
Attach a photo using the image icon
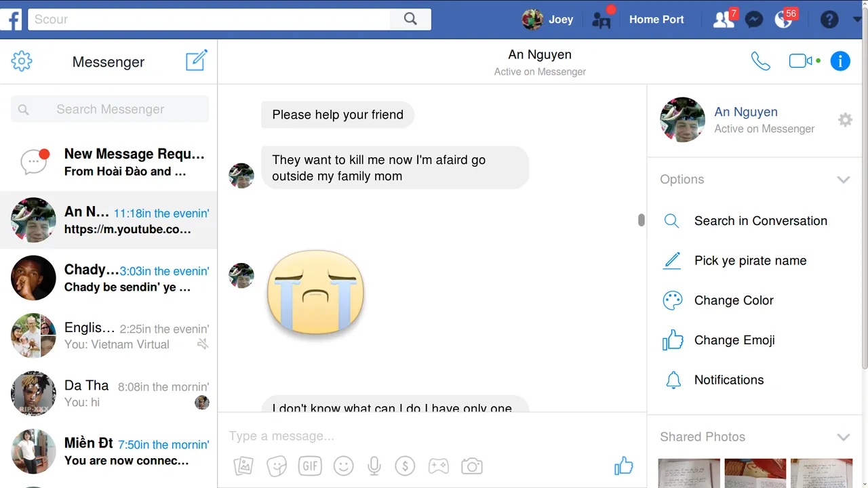pos(243,466)
